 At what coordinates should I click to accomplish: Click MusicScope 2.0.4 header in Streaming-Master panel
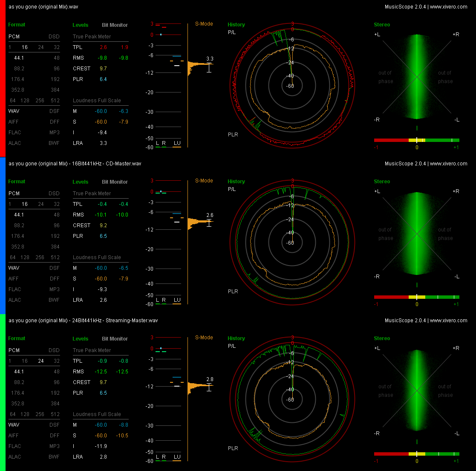point(426,321)
